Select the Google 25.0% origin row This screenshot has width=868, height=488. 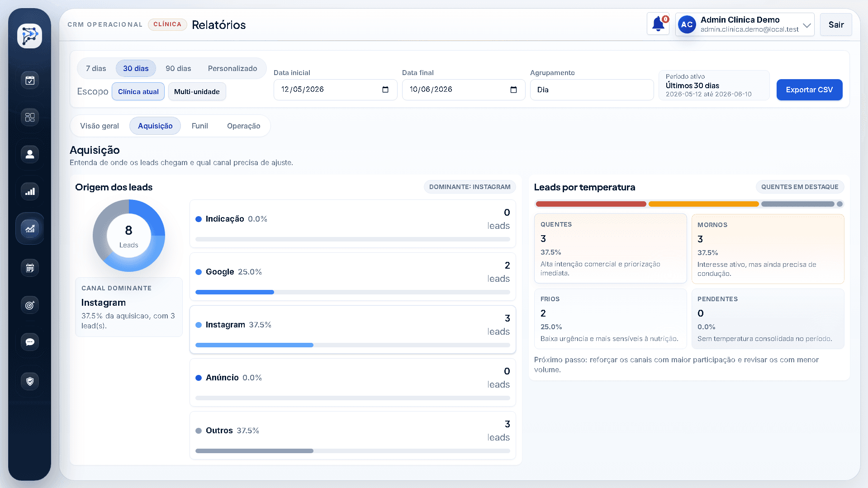point(352,277)
